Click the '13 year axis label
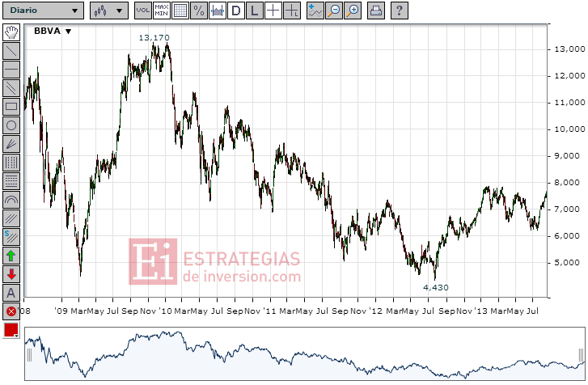 point(480,311)
